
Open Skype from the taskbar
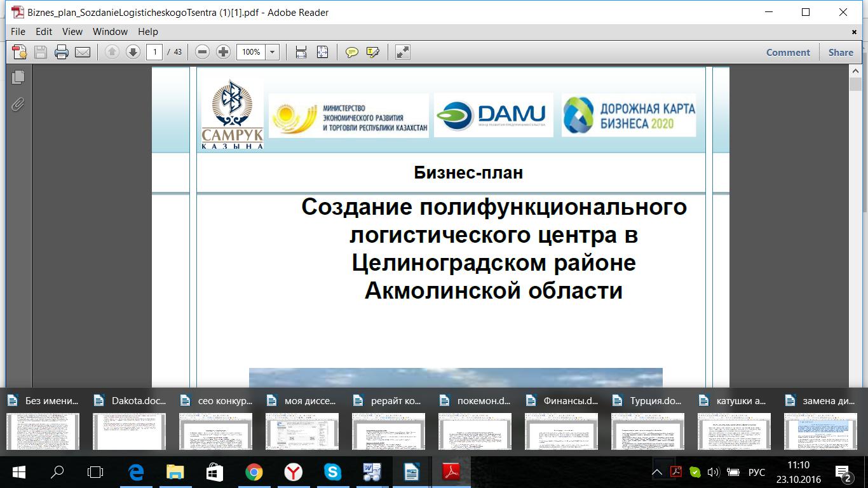[x=332, y=472]
